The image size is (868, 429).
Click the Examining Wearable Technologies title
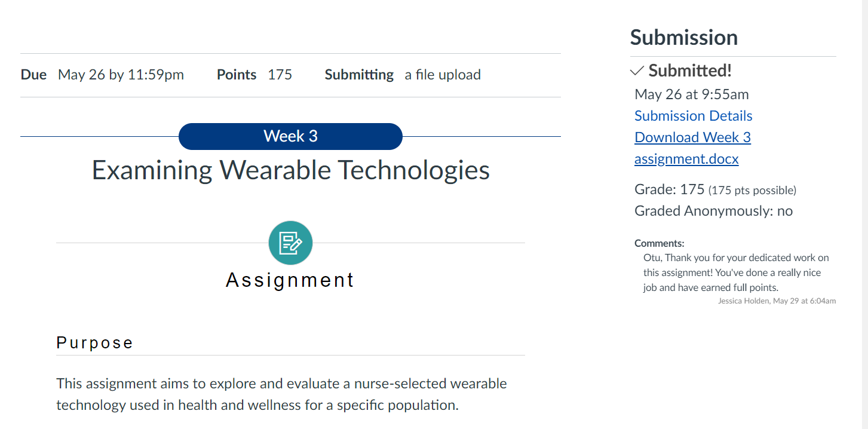[290, 171]
